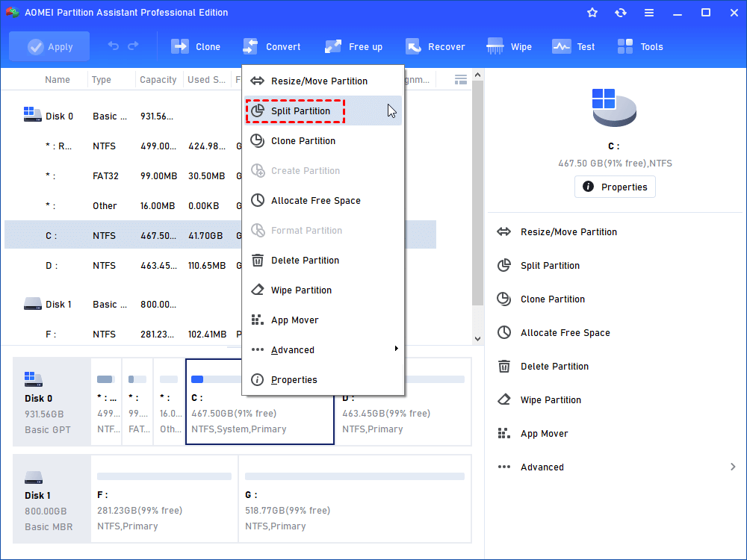
Task: Click the Type column header
Action: click(101, 80)
